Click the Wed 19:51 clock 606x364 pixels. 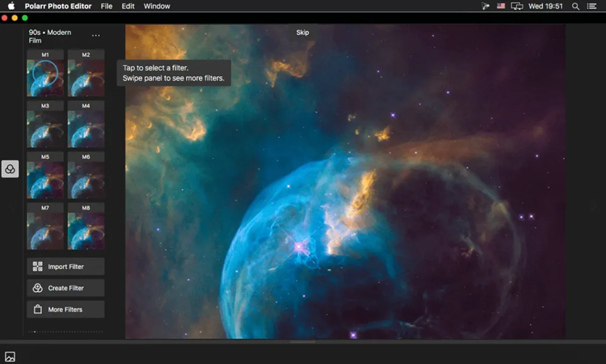pyautogui.click(x=546, y=6)
